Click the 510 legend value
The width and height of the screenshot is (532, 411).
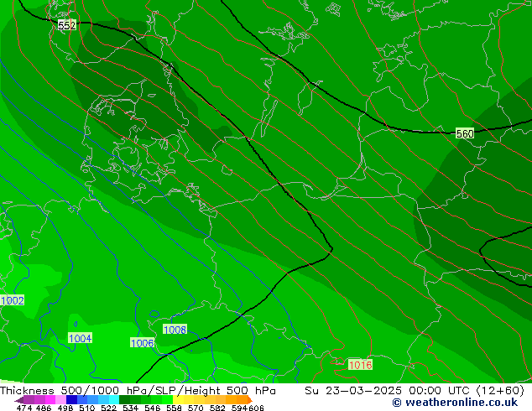[87, 408]
